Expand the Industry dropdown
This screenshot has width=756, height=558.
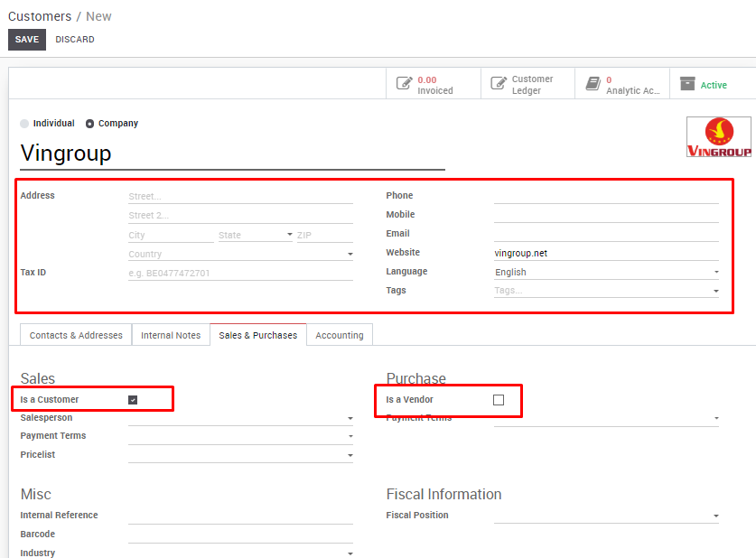pos(240,553)
